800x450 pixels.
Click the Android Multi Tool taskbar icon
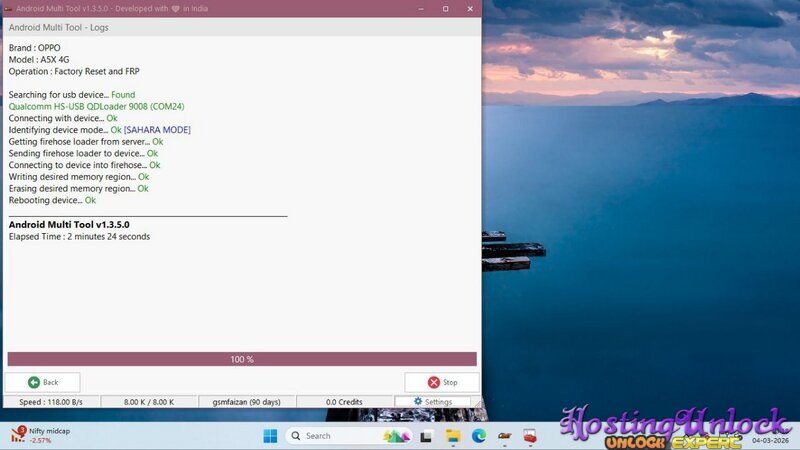[x=531, y=436]
